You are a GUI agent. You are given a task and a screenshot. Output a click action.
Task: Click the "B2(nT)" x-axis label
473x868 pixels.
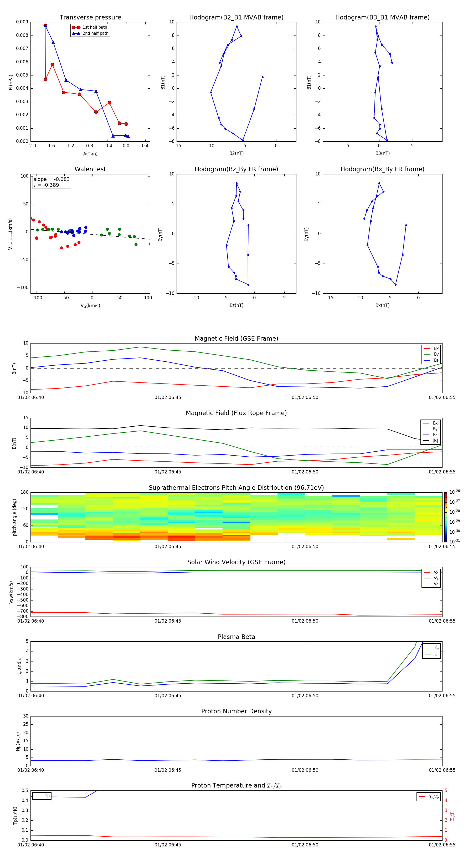[236, 153]
